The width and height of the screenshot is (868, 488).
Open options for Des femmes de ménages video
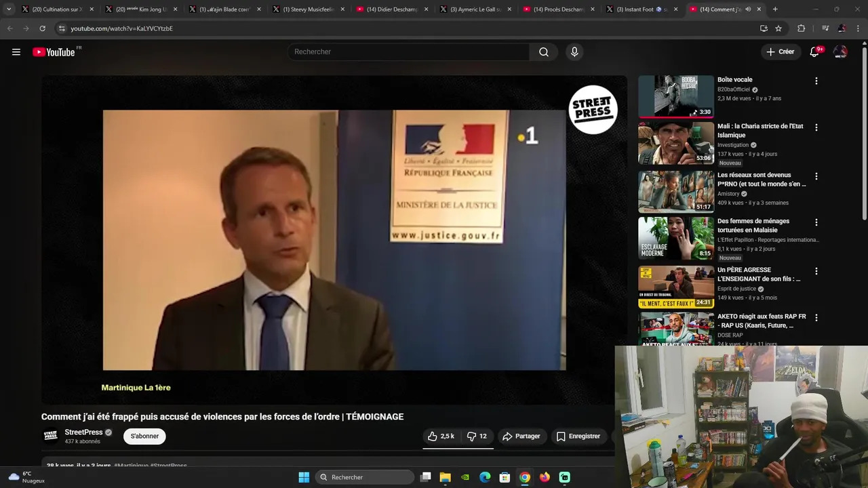(816, 222)
